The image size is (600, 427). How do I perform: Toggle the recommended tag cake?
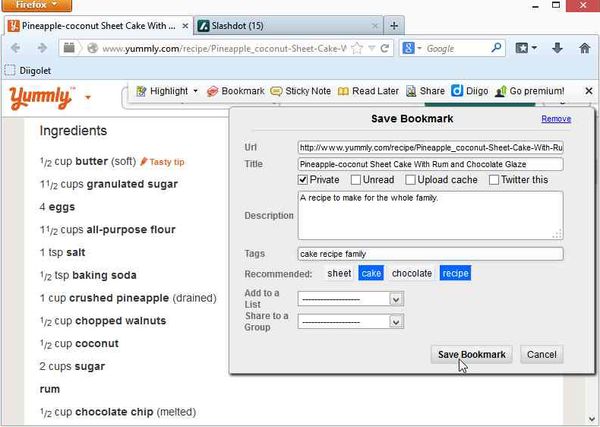[x=371, y=274]
